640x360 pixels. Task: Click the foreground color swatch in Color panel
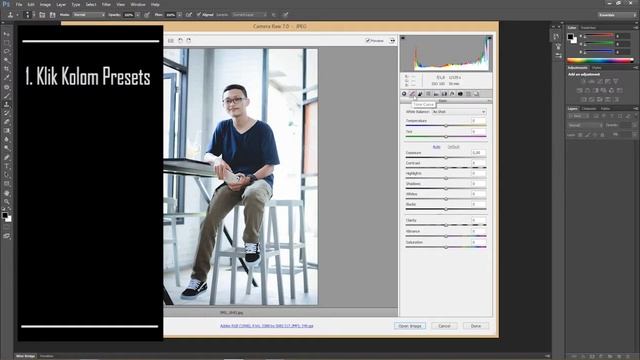pos(570,37)
